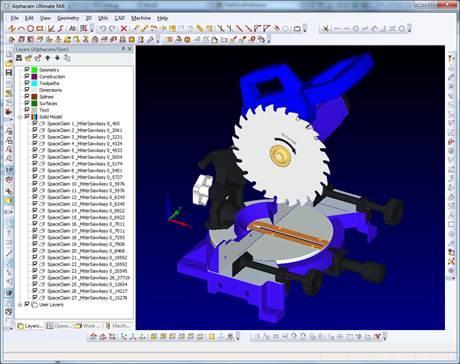The image size is (460, 364).
Task: Click the Open folder icon in left sidebar
Action: (9, 63)
